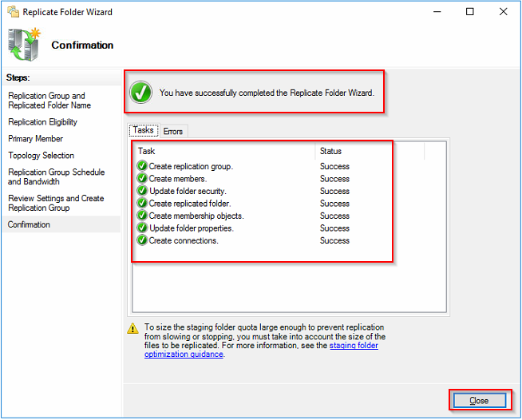Click the success icon next to Create members
This screenshot has width=522, height=420.
pos(142,179)
